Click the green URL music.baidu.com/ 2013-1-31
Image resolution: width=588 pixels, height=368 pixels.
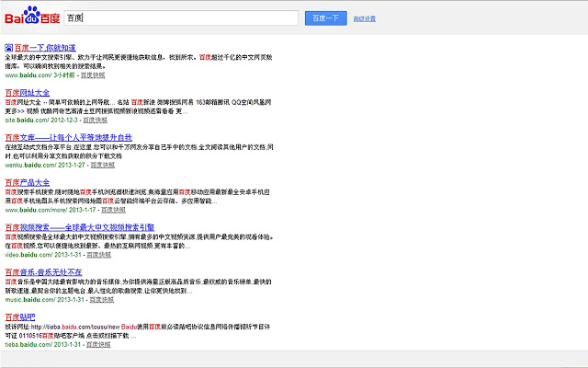pos(44,300)
